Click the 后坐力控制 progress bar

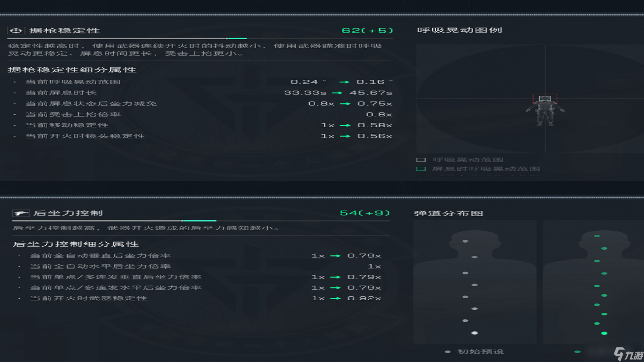click(201, 221)
